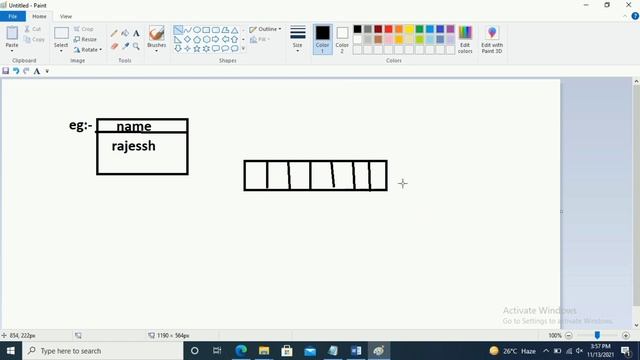Open the File menu

click(x=13, y=16)
